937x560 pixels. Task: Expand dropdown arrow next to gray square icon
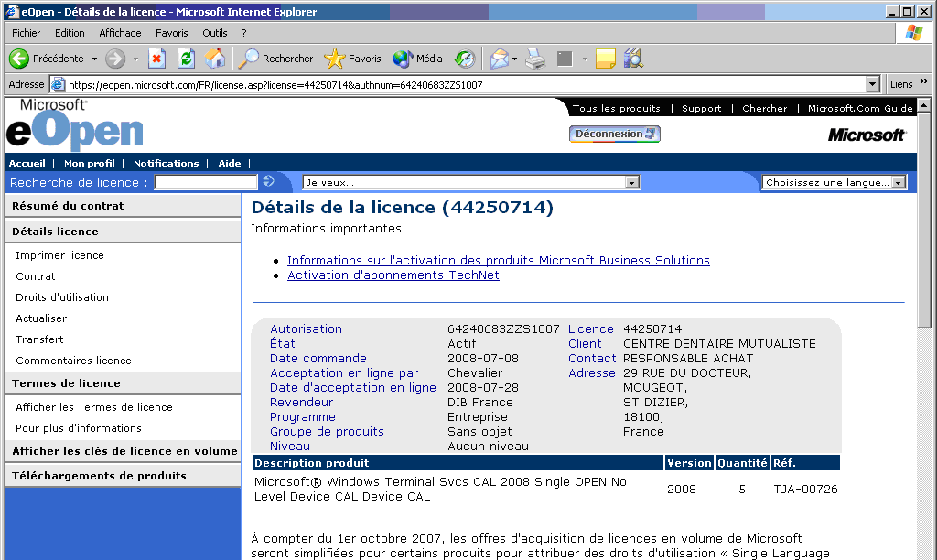585,59
